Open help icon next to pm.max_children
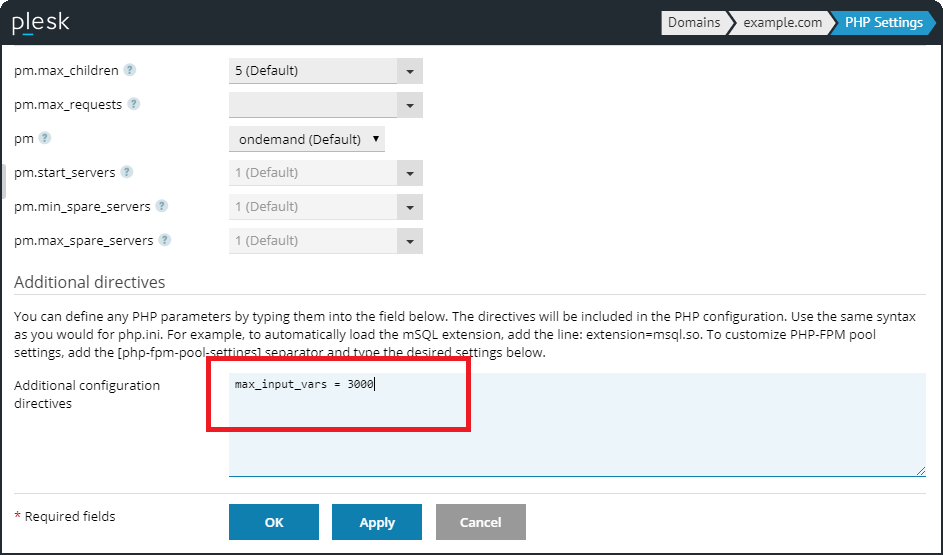This screenshot has width=943, height=555. click(x=130, y=70)
